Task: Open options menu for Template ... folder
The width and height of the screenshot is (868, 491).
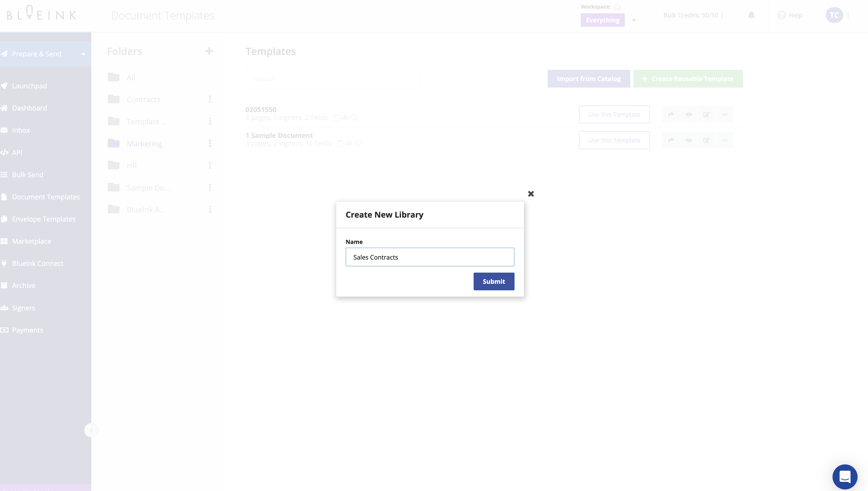Action: tap(210, 121)
